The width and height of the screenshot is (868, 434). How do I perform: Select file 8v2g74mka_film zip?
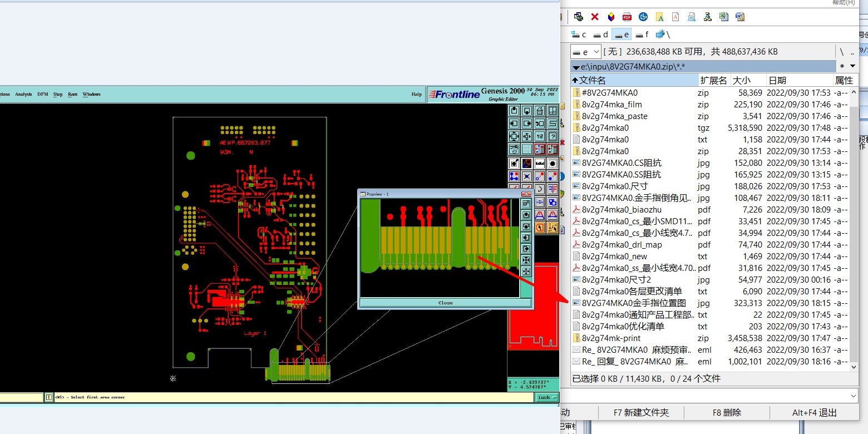pyautogui.click(x=710, y=104)
